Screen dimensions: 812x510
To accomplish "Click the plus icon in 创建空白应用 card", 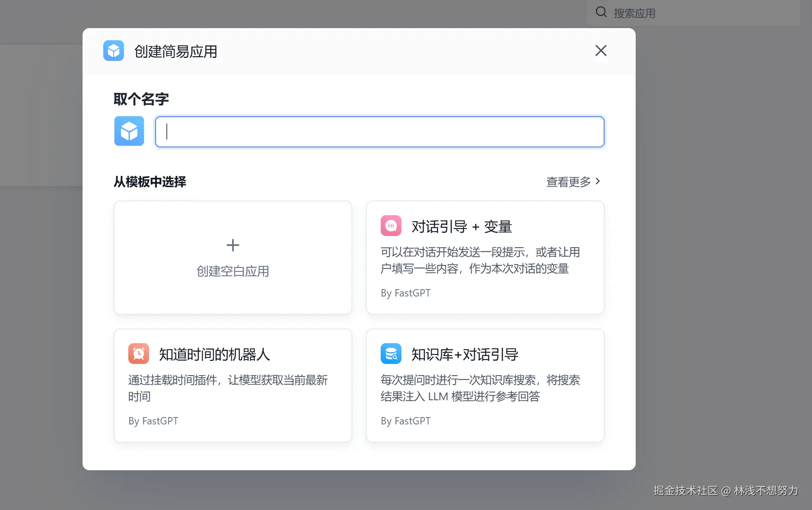I will 232,245.
